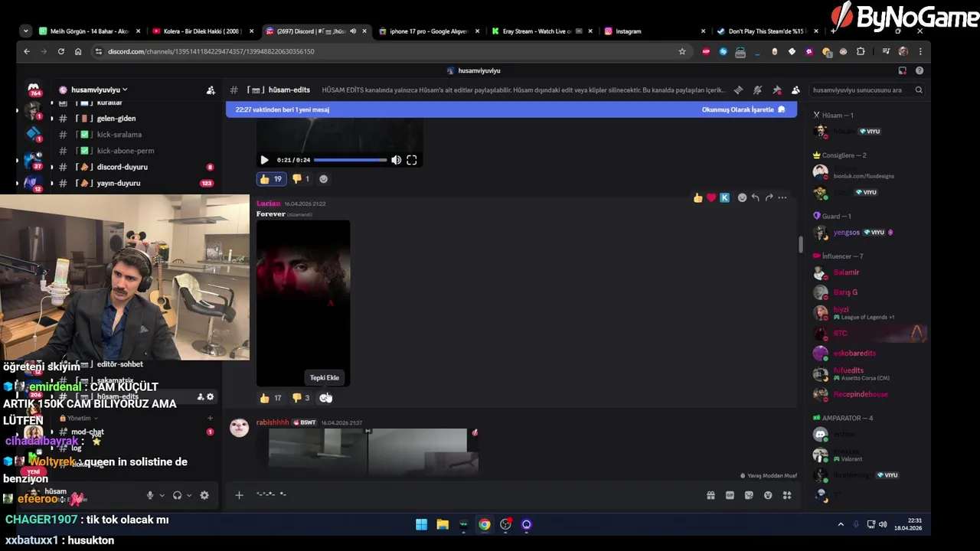Expand microphone input options arrow
Image resolution: width=980 pixels, height=551 pixels.
tap(162, 495)
